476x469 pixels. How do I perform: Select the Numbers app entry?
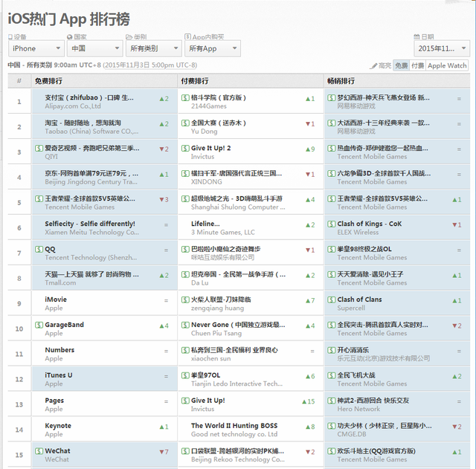(x=59, y=350)
